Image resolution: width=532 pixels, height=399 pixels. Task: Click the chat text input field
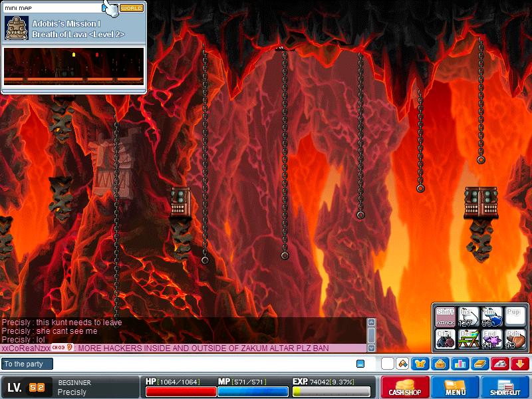(203, 364)
